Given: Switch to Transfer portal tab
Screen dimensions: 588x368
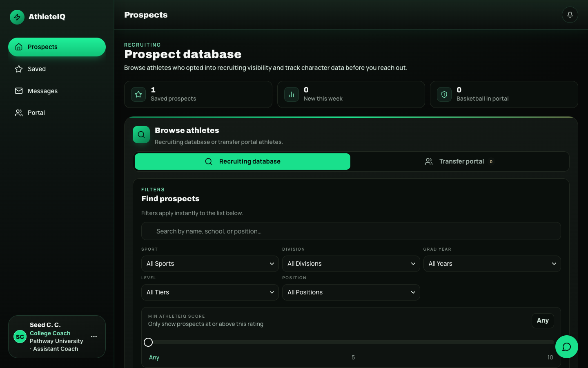Looking at the screenshot, I should [460, 162].
